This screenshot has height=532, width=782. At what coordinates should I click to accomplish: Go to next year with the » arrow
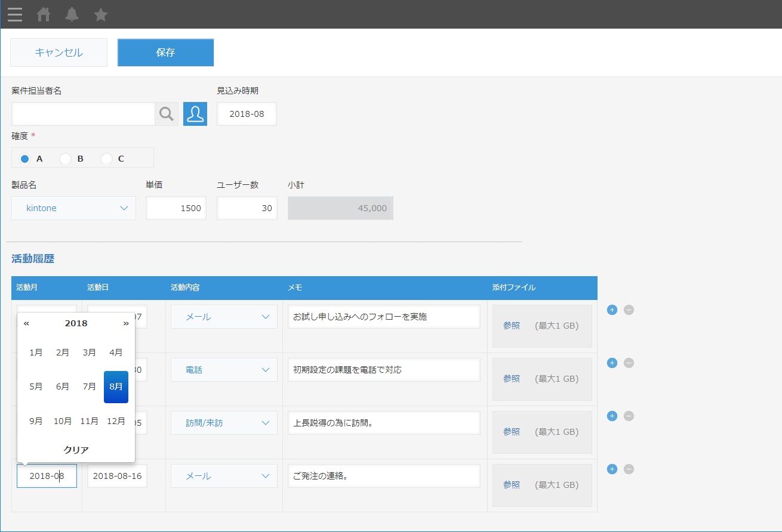126,323
